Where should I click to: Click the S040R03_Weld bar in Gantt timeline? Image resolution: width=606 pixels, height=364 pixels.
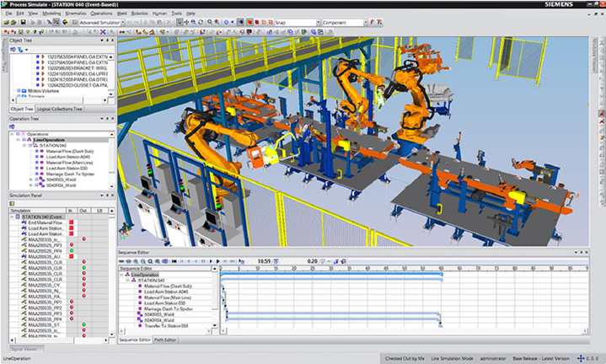tap(333, 314)
